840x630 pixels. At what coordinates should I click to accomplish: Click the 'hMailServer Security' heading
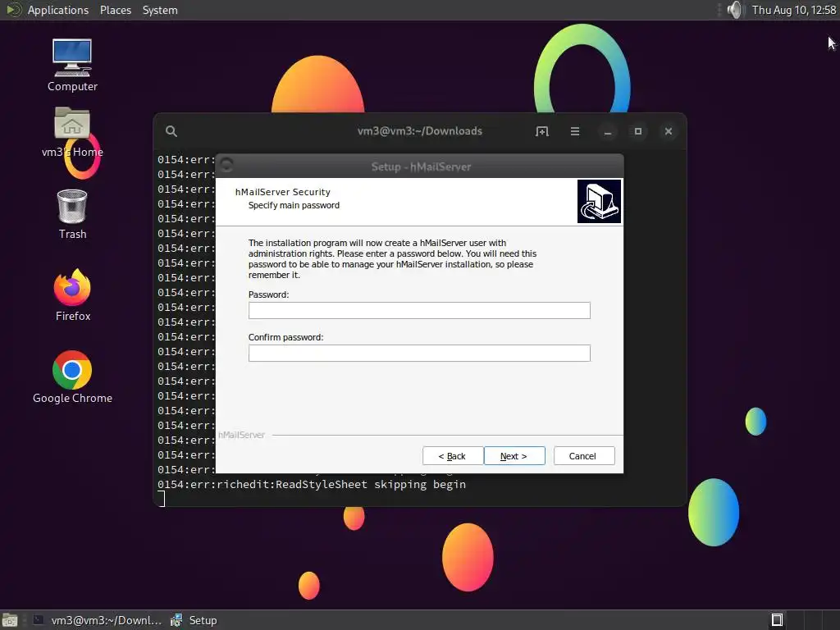click(283, 192)
